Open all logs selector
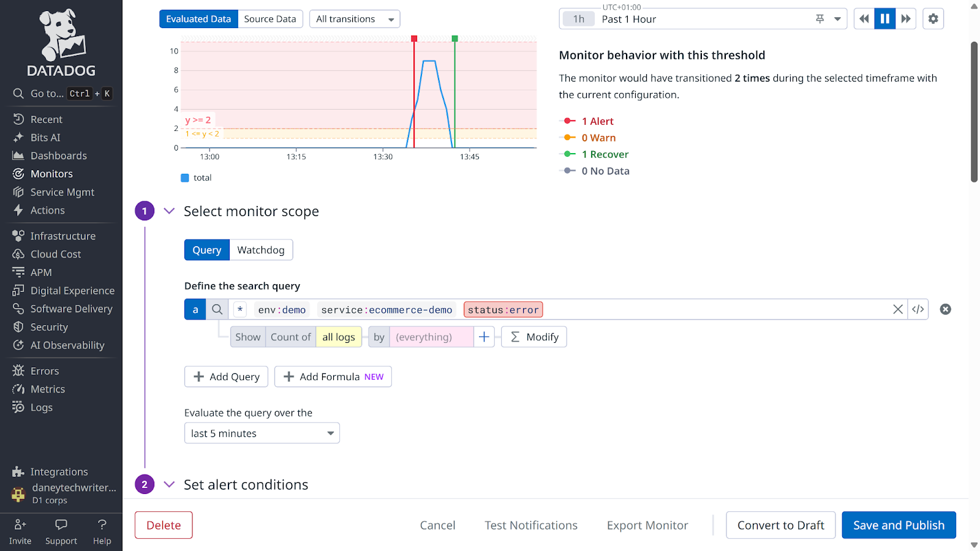The width and height of the screenshot is (980, 551). [x=339, y=337]
